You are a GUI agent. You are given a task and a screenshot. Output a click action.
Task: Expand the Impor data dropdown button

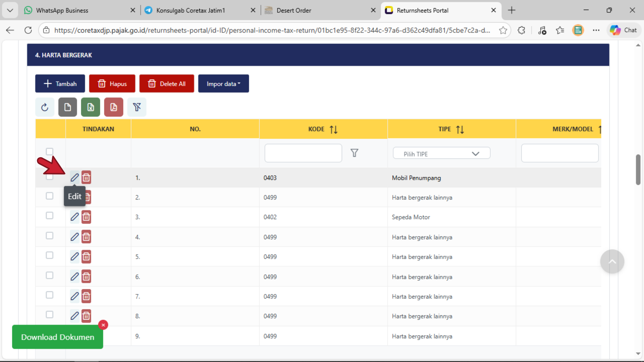[223, 84]
